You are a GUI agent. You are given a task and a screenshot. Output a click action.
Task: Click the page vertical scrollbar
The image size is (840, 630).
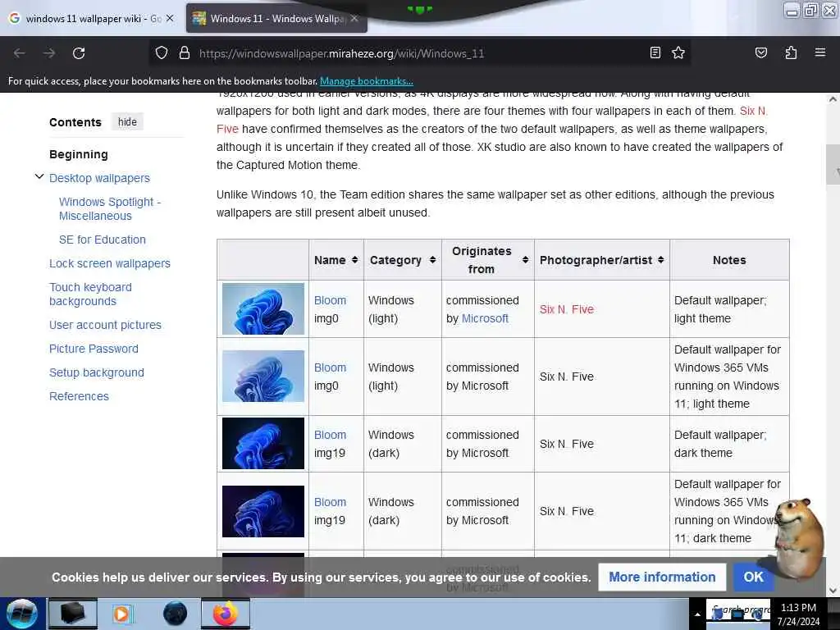(x=833, y=164)
